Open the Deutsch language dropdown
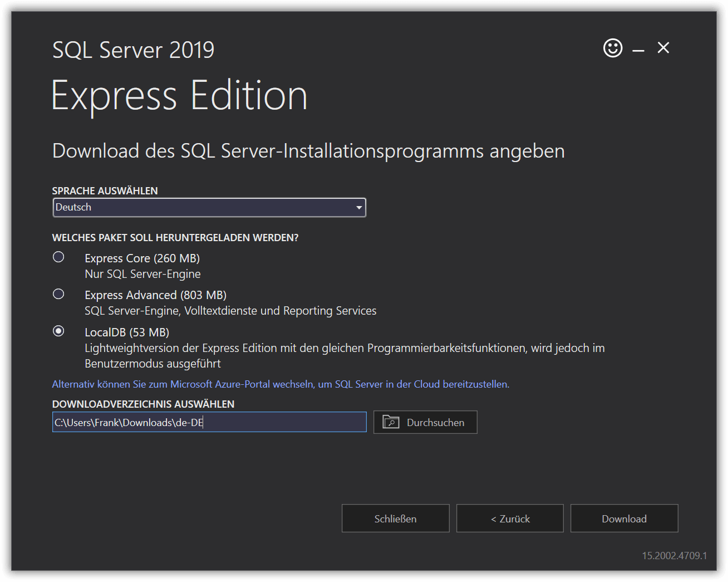Screen dimensions: 728x582 click(x=209, y=207)
